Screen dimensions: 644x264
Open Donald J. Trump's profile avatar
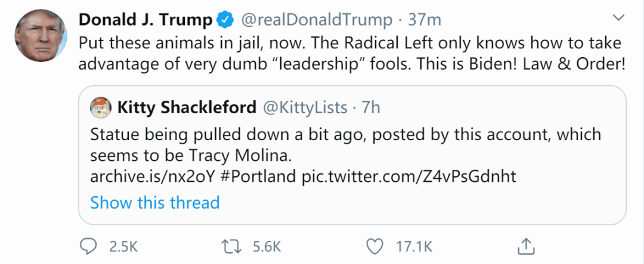41,35
